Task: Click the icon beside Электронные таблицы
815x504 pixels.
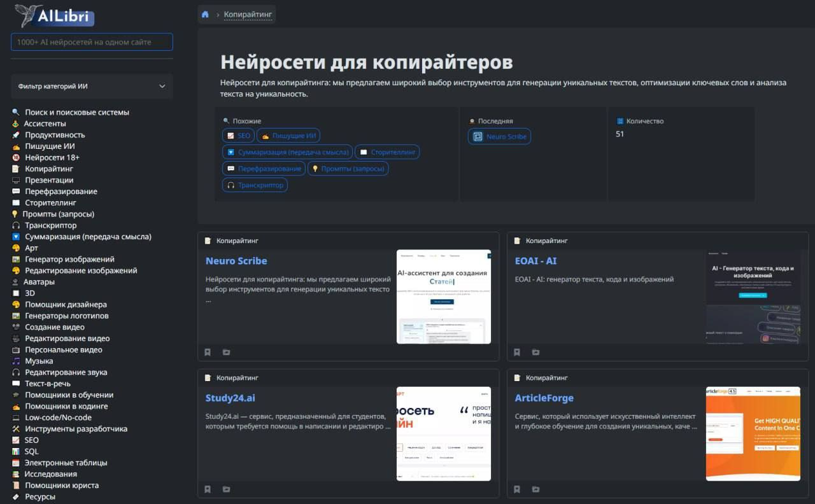Action: pos(16,463)
